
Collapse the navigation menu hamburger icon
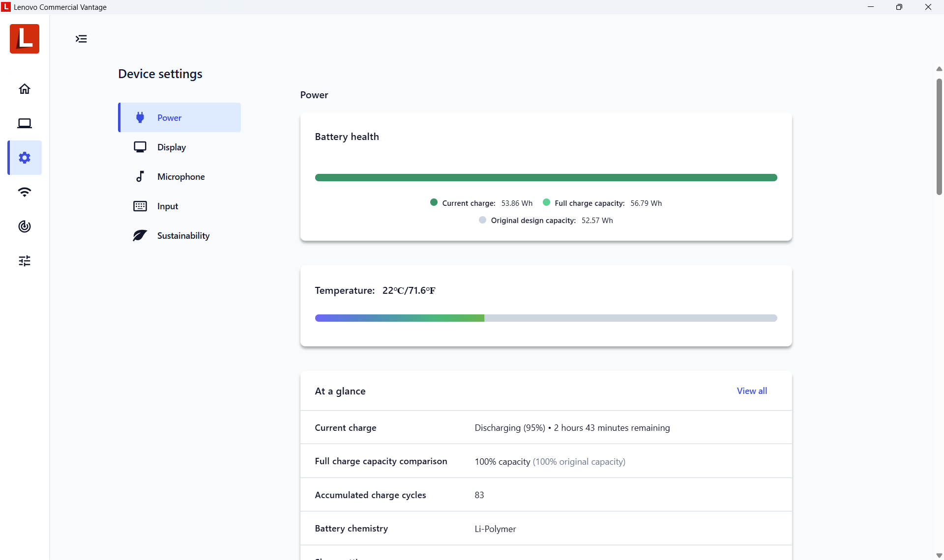[81, 39]
